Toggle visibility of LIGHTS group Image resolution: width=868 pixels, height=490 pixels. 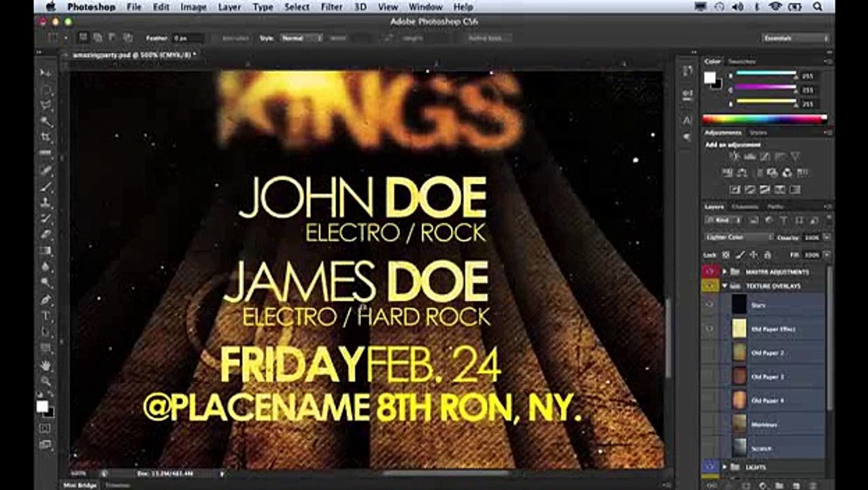710,467
